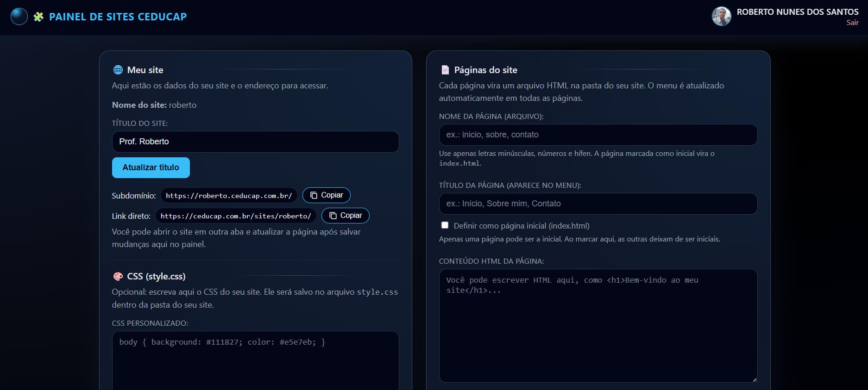Image resolution: width=868 pixels, height=390 pixels.
Task: Copy the subdomain URL with Copiar button
Action: tap(327, 195)
